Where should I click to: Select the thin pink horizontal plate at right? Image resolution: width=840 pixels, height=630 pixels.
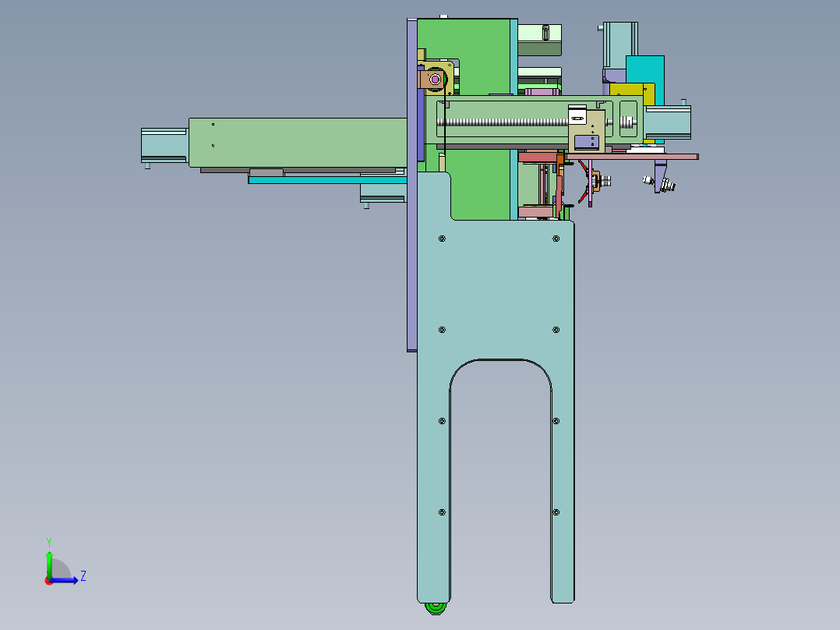point(632,157)
